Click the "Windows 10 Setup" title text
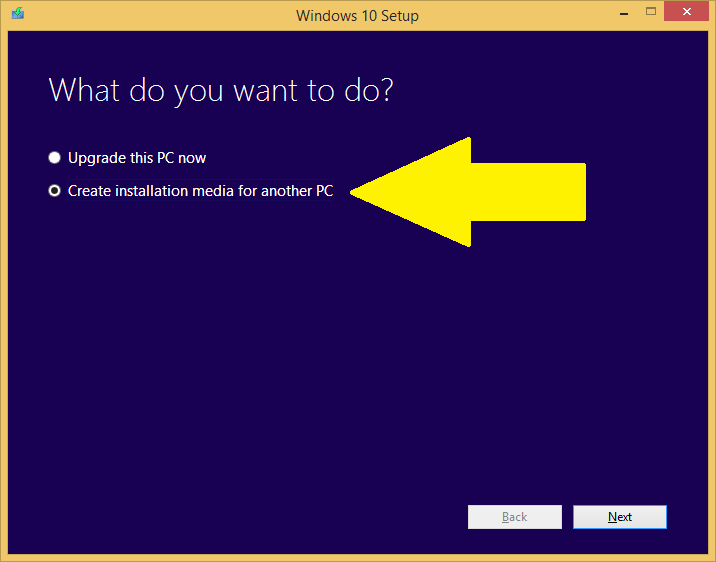This screenshot has height=562, width=716. (x=357, y=15)
